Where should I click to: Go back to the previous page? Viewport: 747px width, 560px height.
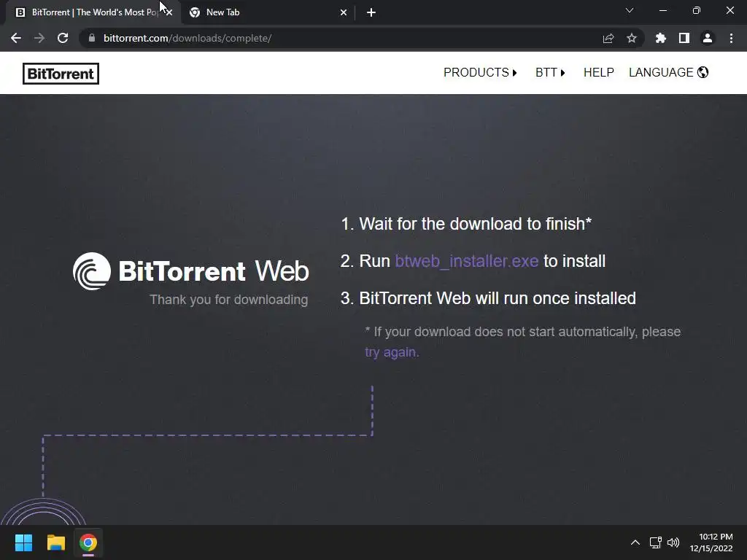pos(16,38)
